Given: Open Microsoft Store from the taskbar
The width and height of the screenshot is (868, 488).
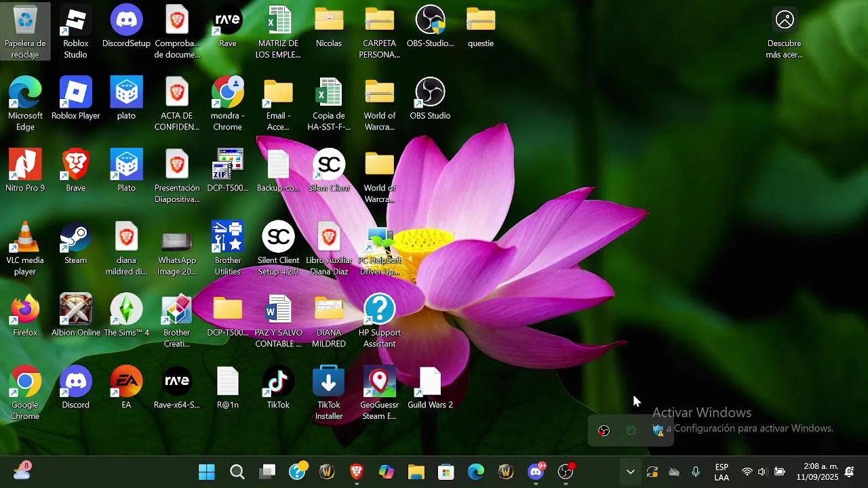Looking at the screenshot, I should point(446,472).
